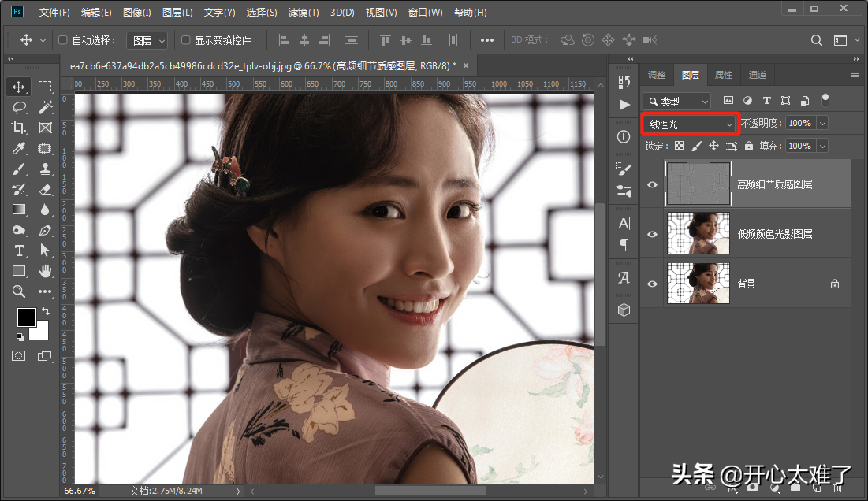Image resolution: width=868 pixels, height=501 pixels.
Task: Select the Lasso tool
Action: [20, 107]
